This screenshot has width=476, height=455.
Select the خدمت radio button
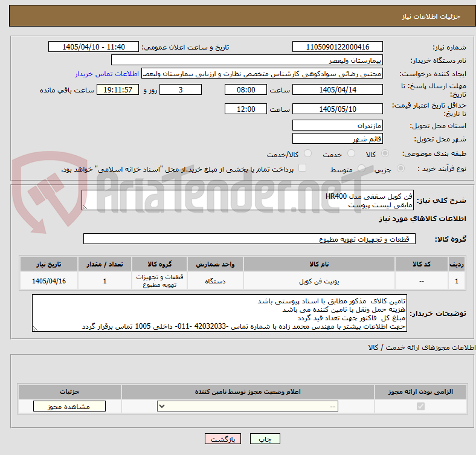click(x=351, y=153)
